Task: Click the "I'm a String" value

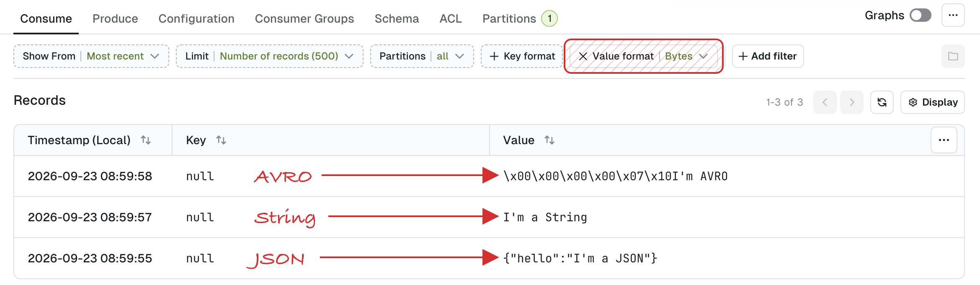Action: 545,217
